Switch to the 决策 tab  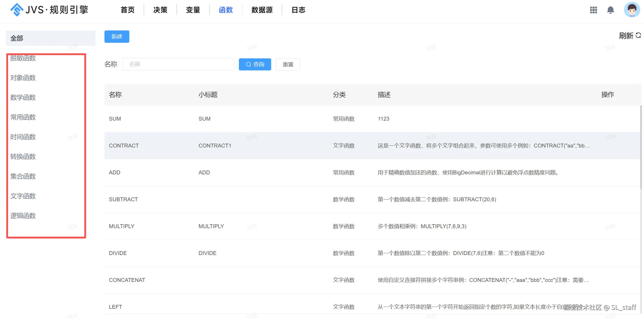[x=160, y=10]
